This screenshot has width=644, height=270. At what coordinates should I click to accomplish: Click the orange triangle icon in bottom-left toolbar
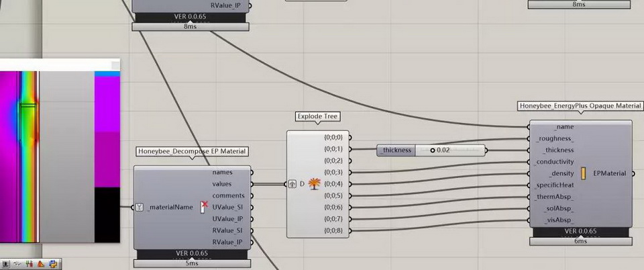tap(41, 264)
